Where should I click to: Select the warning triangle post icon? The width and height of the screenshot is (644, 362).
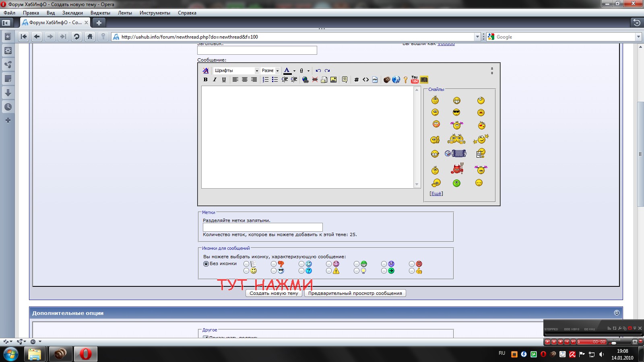tap(329, 271)
